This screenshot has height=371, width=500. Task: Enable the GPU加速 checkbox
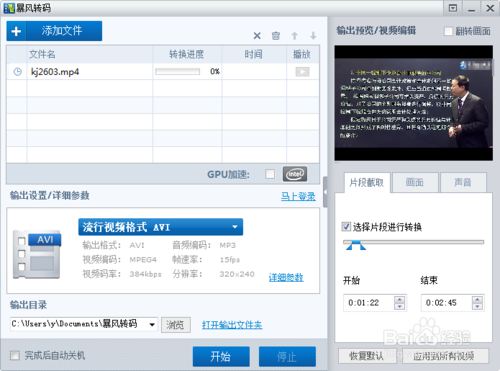pyautogui.click(x=270, y=174)
